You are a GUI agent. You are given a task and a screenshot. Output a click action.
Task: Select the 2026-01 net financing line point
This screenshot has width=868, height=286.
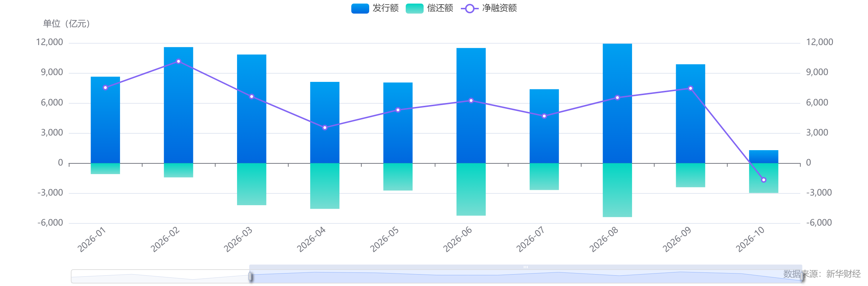105,88
